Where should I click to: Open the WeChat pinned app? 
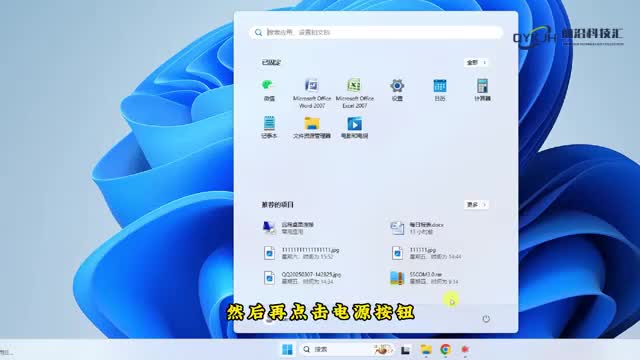pyautogui.click(x=269, y=90)
